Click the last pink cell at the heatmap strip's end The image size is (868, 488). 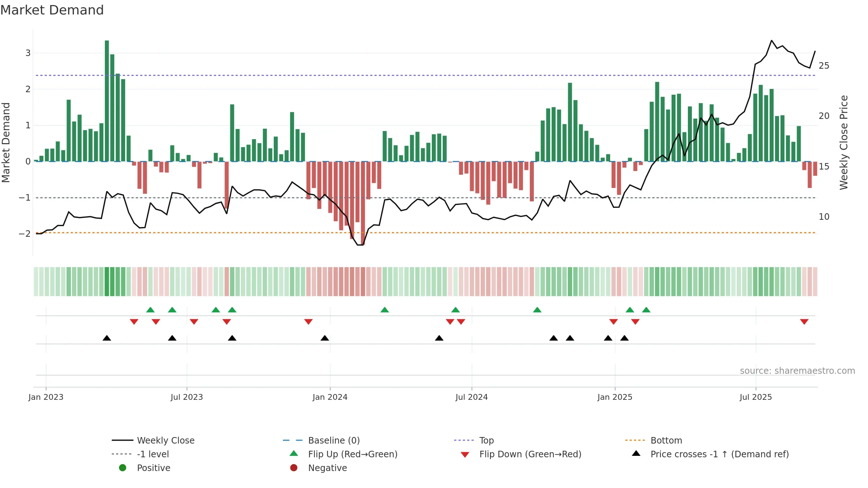click(x=815, y=282)
